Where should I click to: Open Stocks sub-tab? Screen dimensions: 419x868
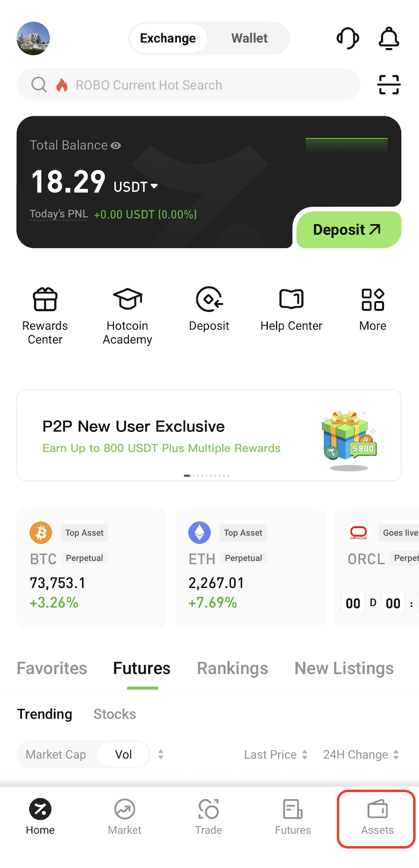click(x=115, y=714)
